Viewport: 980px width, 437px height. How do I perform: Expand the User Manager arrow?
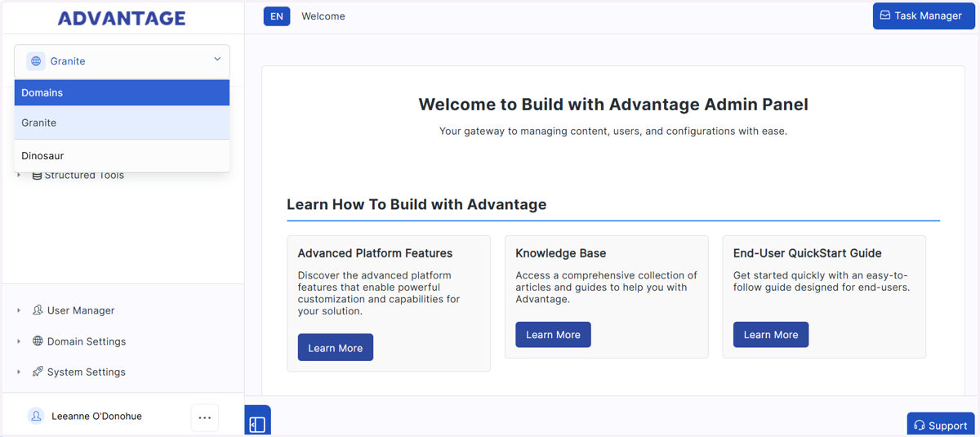pyautogui.click(x=19, y=310)
